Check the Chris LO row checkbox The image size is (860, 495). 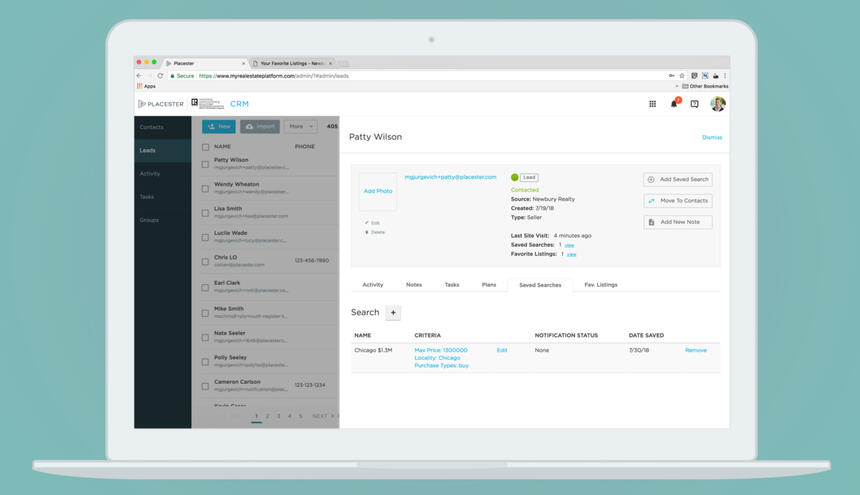(205, 261)
